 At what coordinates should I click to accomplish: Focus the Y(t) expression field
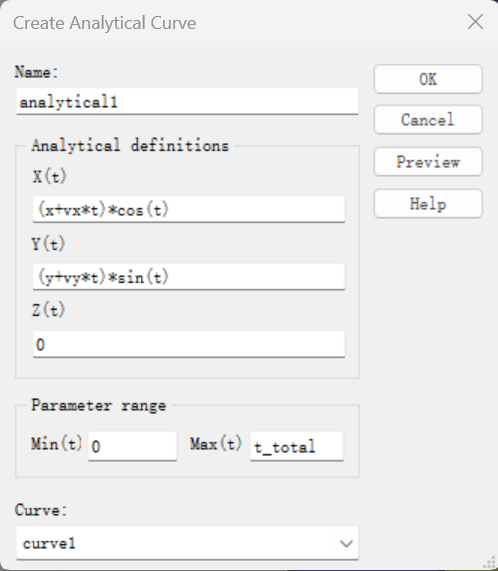[189, 277]
